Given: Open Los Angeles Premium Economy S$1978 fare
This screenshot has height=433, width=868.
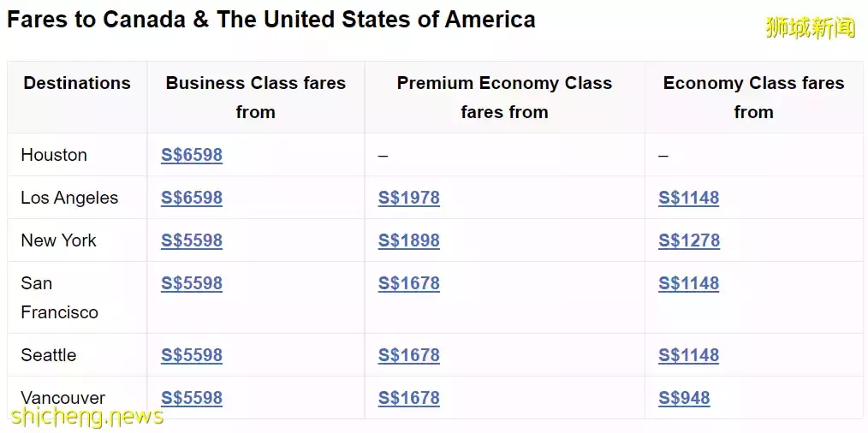Looking at the screenshot, I should click(x=409, y=198).
